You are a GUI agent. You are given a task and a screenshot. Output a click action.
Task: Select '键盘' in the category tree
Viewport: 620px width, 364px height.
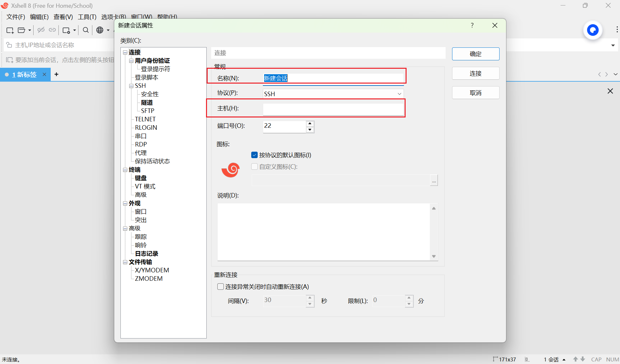pyautogui.click(x=141, y=178)
